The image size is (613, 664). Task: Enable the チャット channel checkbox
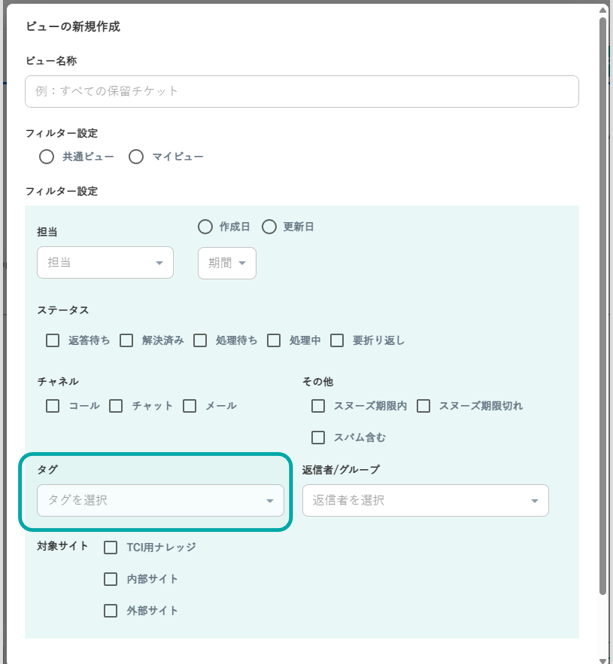pos(116,406)
